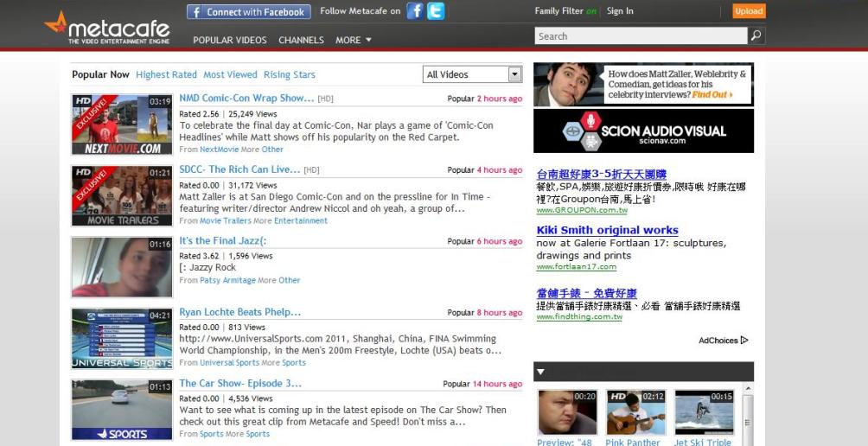Expand the MORE navigation menu

coord(354,40)
